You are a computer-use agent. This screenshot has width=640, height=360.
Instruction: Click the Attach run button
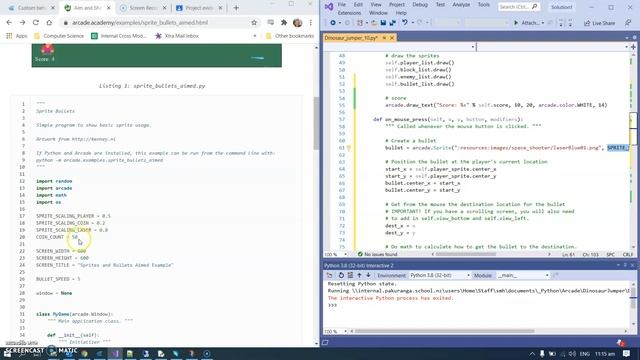pyautogui.click(x=527, y=23)
